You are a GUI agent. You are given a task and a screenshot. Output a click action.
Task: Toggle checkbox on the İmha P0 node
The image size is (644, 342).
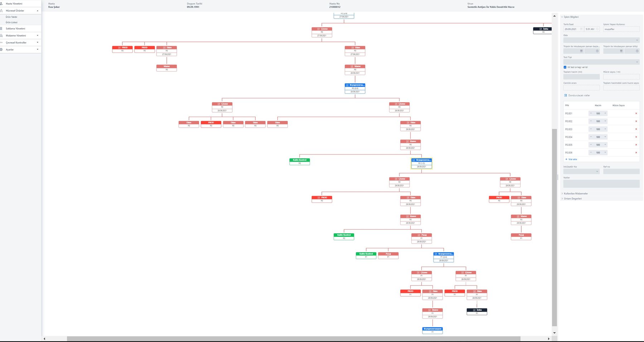[x=541, y=29]
